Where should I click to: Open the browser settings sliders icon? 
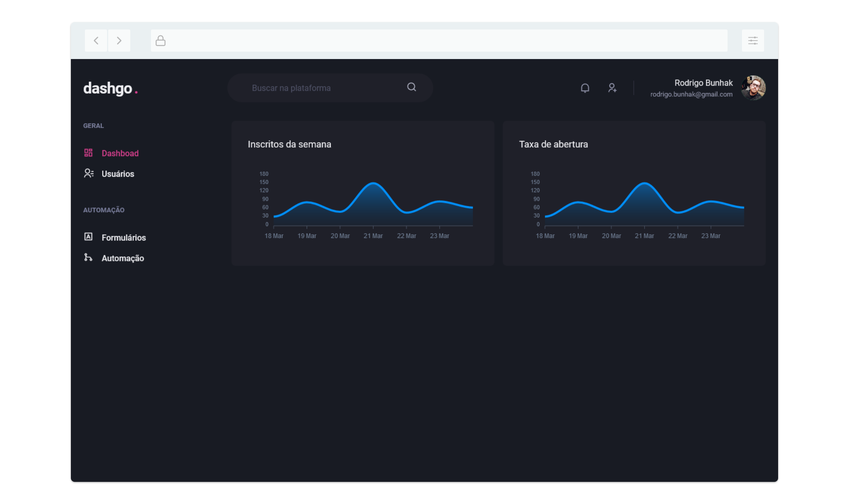click(753, 41)
